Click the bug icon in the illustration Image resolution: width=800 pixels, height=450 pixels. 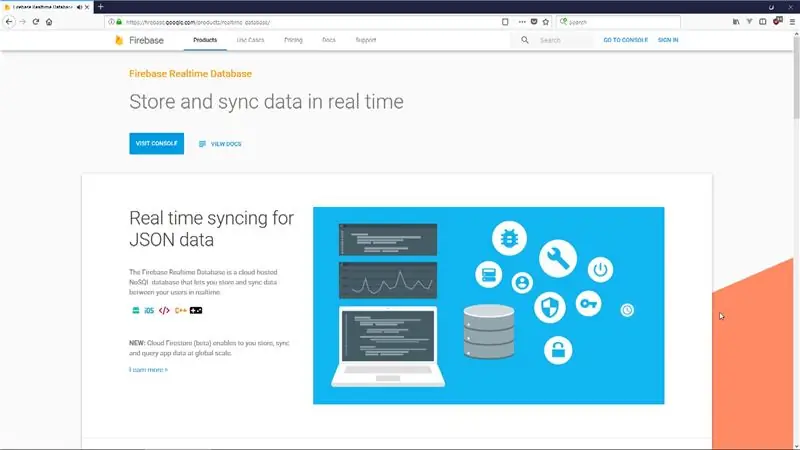click(509, 238)
